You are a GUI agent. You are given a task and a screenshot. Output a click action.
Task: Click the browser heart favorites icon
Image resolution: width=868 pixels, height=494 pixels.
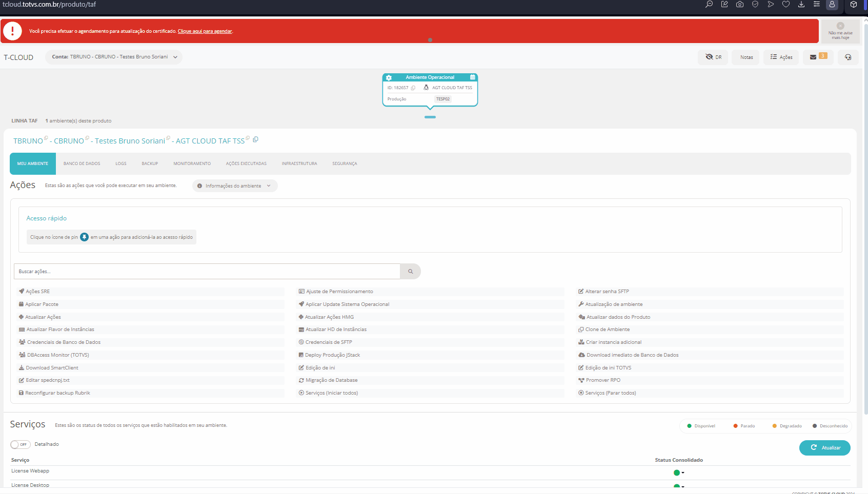[786, 4]
